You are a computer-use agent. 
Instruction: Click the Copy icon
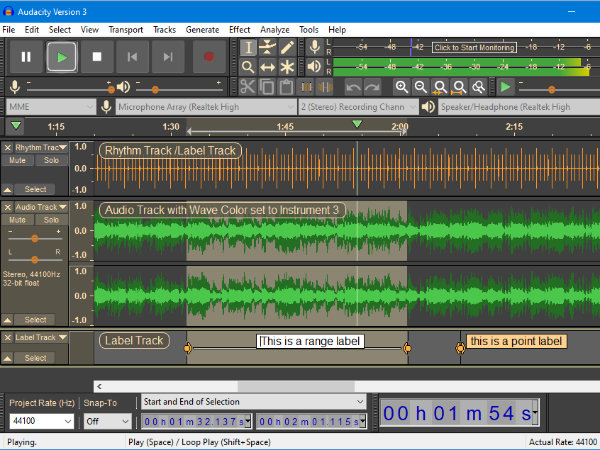pos(267,87)
